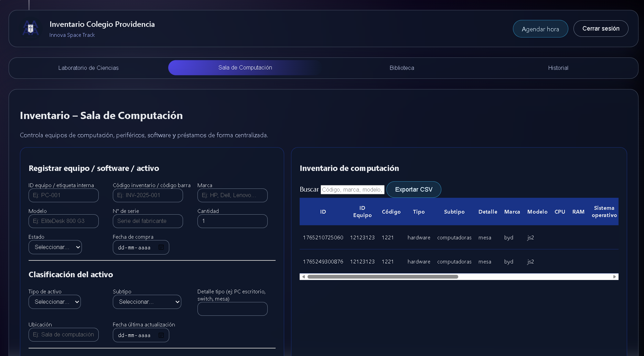Open the calendar picker for Fecha última actualización
This screenshot has height=356, width=644.
click(161, 335)
